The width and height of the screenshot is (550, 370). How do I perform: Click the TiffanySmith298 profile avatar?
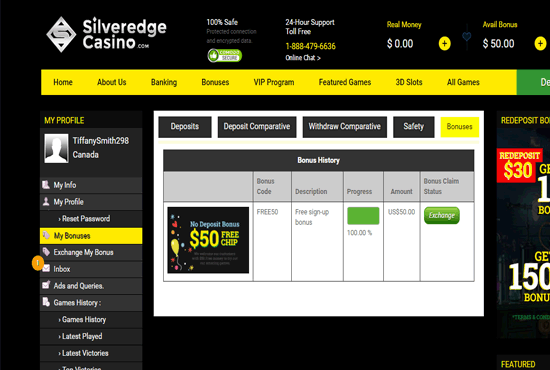[x=56, y=148]
